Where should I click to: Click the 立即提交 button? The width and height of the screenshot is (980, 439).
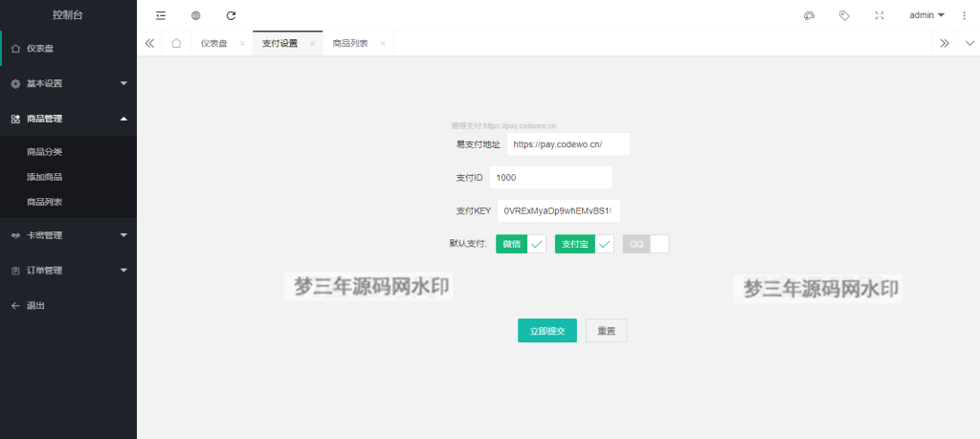[546, 331]
